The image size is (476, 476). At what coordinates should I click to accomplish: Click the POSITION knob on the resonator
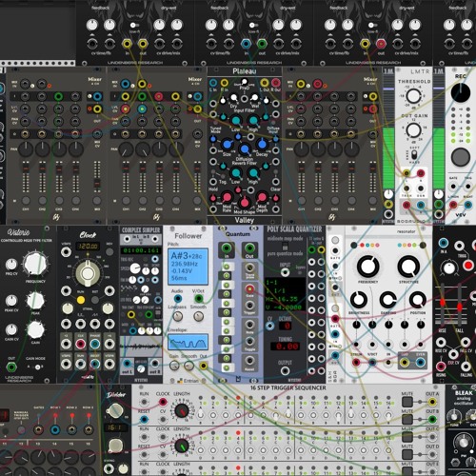tap(418, 300)
